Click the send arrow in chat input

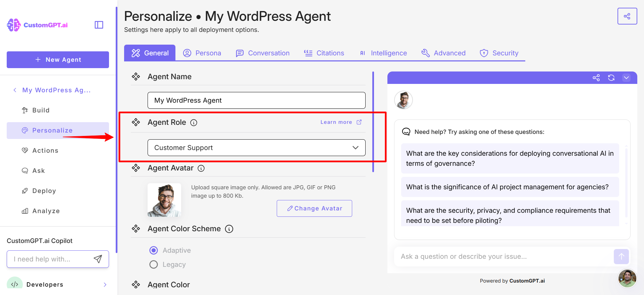[x=621, y=256]
